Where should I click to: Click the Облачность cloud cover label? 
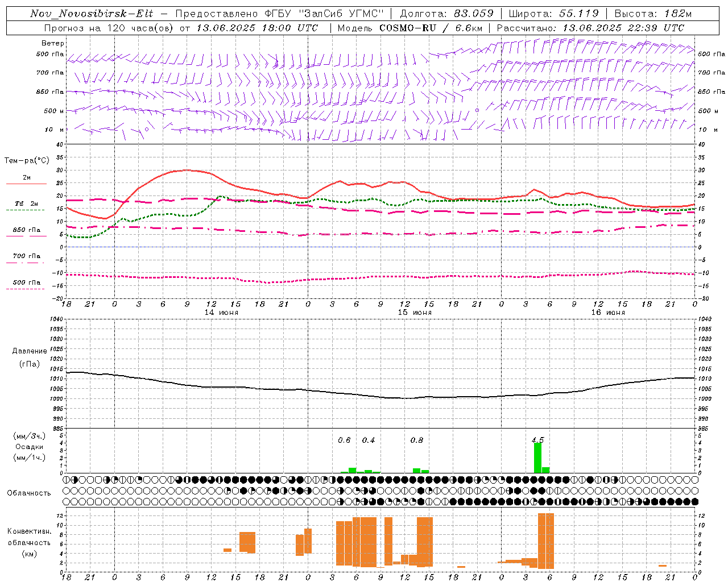[x=29, y=493]
